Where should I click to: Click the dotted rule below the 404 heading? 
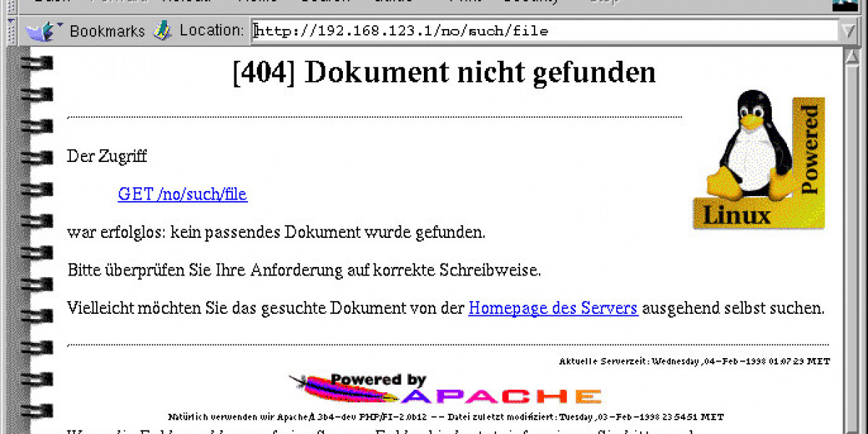(374, 116)
